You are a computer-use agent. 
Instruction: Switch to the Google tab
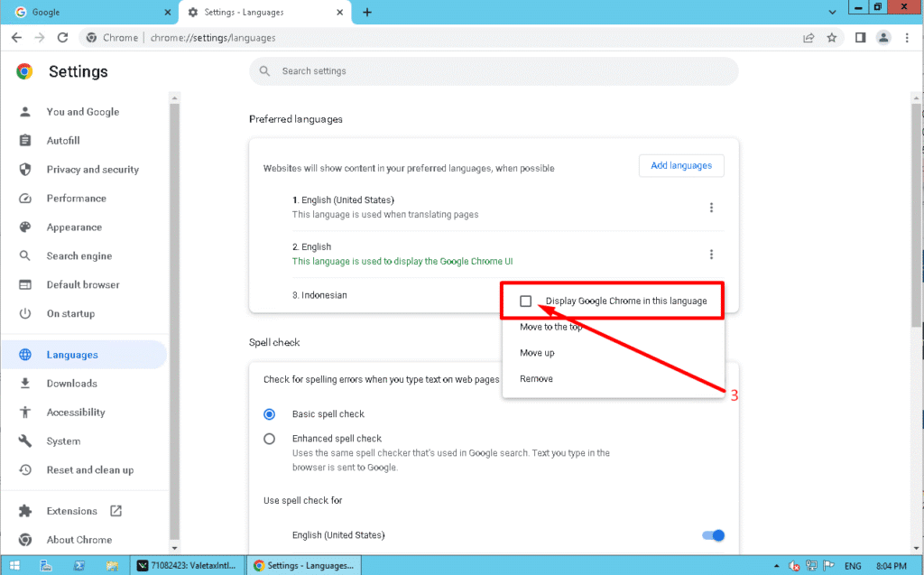88,13
